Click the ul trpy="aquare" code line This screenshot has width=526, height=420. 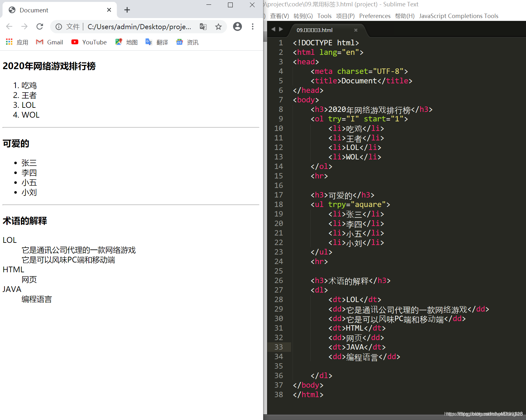[350, 204]
